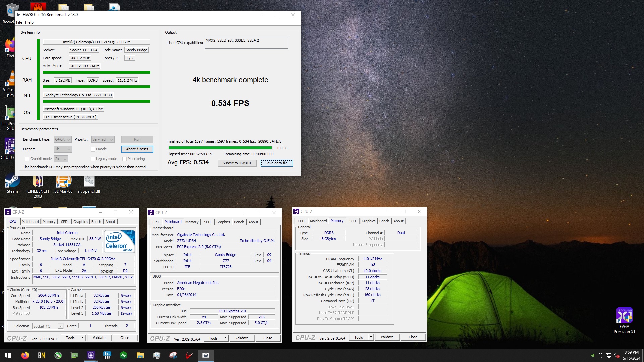Switch to SPD tab in first CPU-Z window
The width and height of the screenshot is (644, 362).
click(64, 222)
